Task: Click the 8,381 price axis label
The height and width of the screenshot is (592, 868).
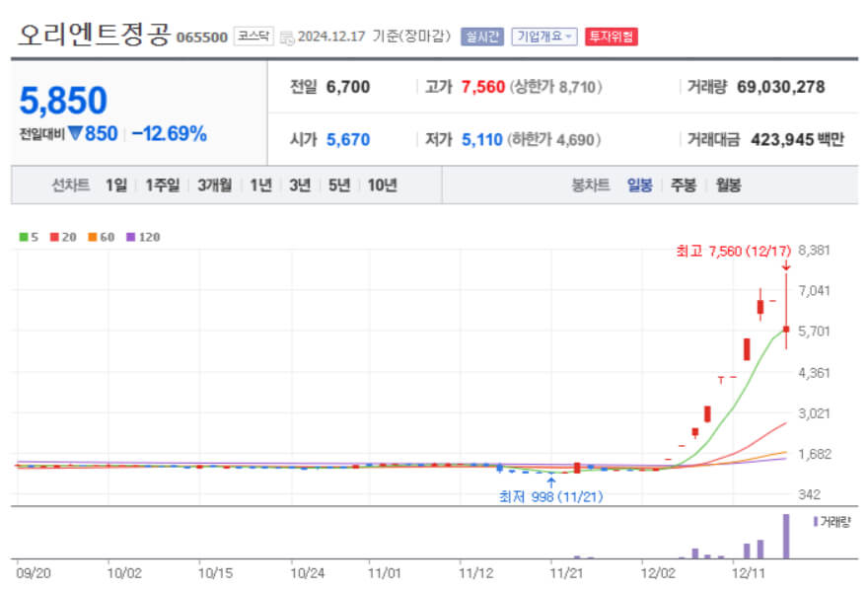Action: tap(814, 251)
